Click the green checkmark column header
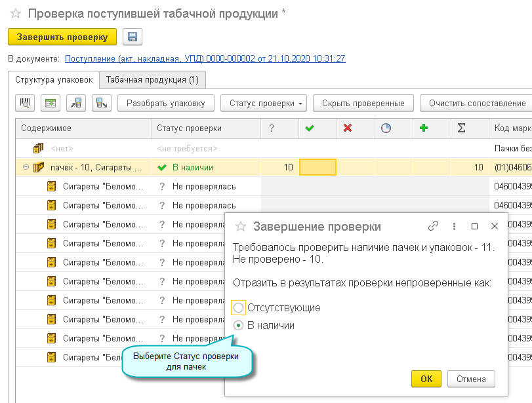Screen dimensions: 532x403 pos(310,128)
